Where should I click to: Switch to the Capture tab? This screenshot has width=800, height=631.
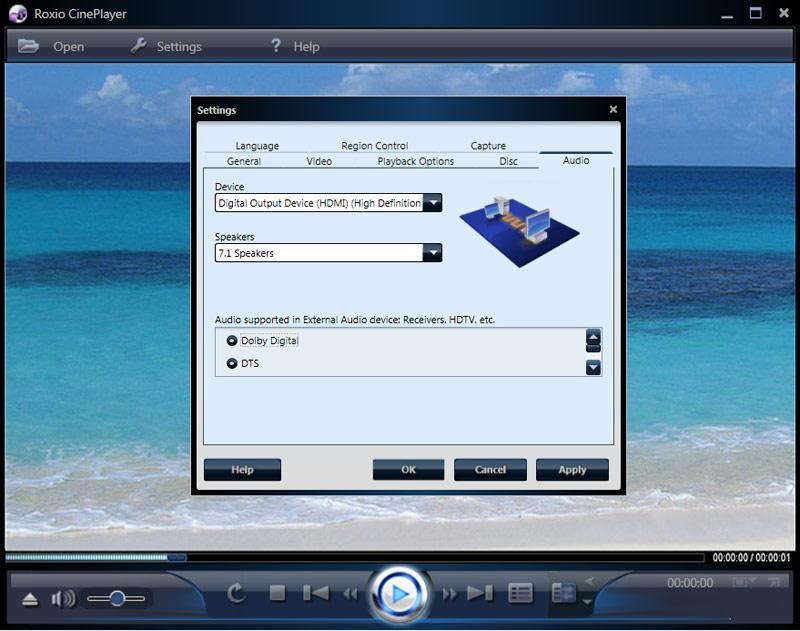pos(488,146)
